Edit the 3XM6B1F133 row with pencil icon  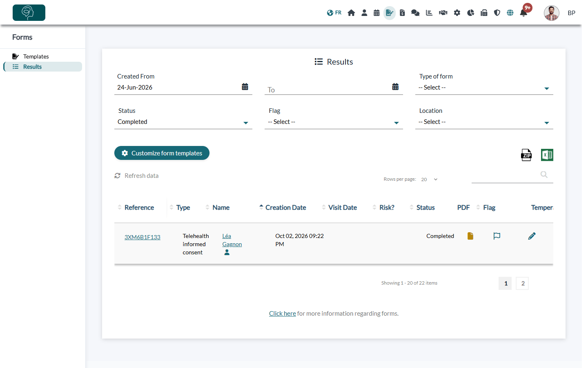532,236
